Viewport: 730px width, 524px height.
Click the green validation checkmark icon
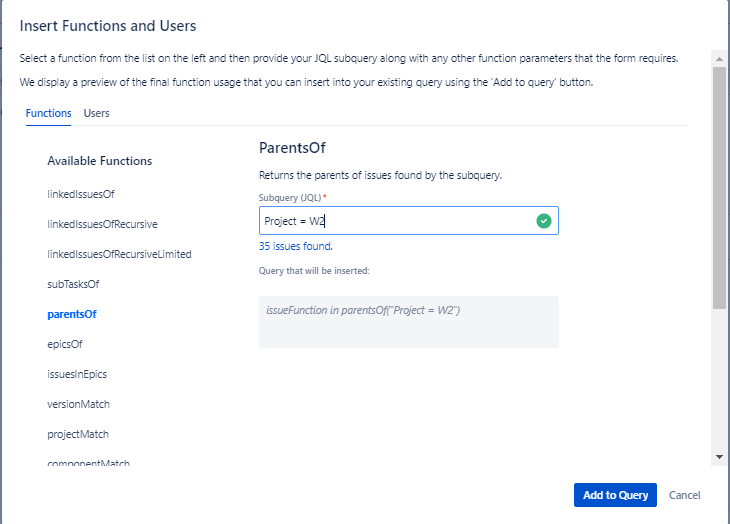(x=543, y=221)
